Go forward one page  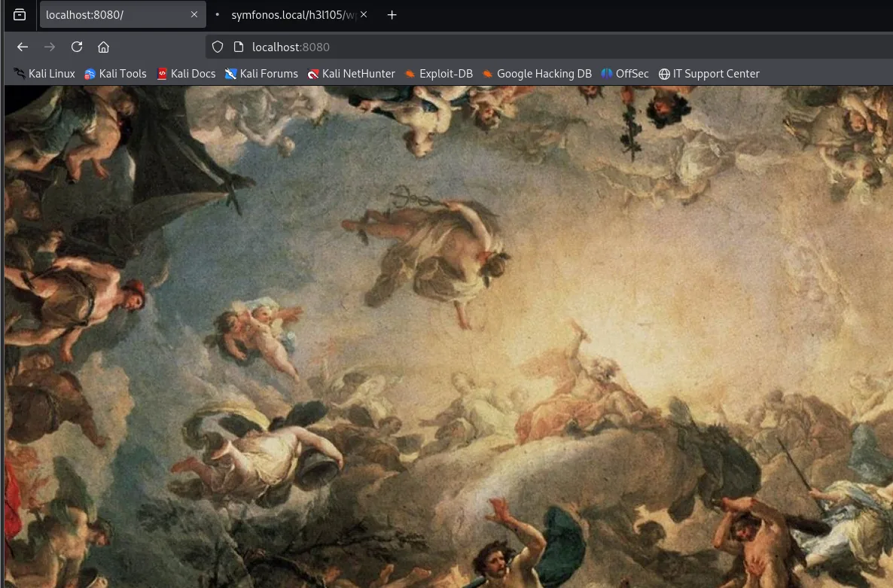coord(50,47)
